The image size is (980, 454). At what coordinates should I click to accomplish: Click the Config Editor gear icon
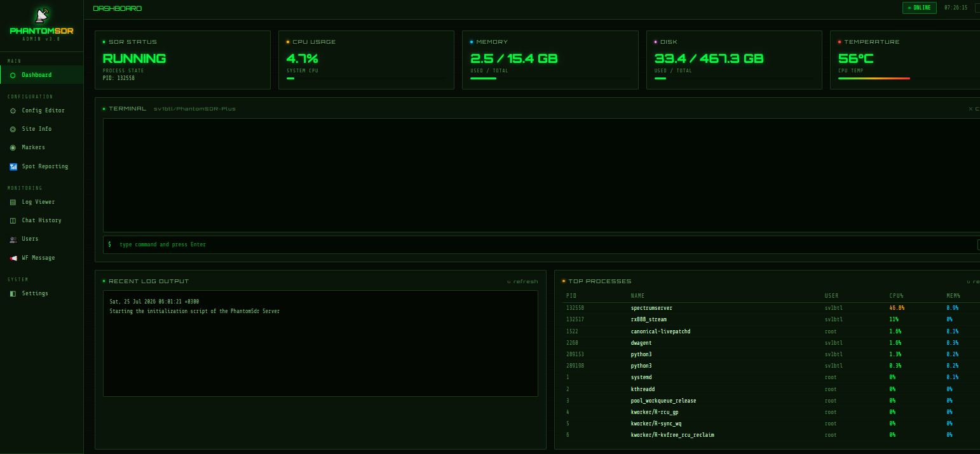[13, 110]
